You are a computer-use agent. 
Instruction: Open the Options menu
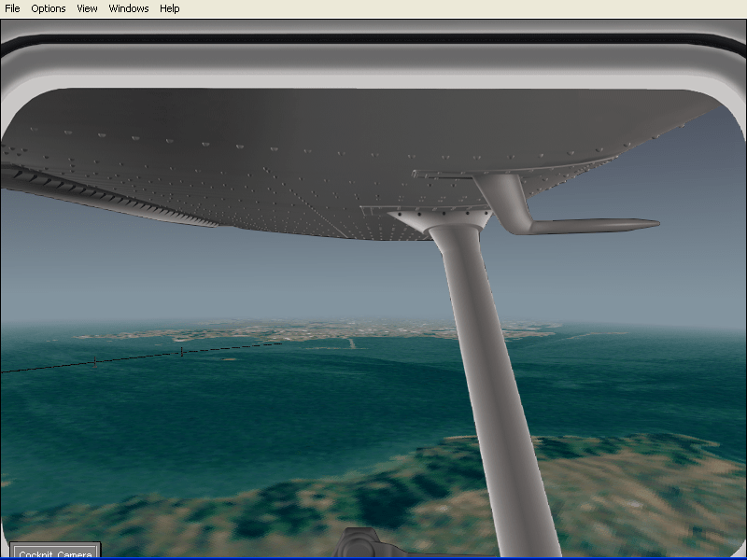point(49,8)
